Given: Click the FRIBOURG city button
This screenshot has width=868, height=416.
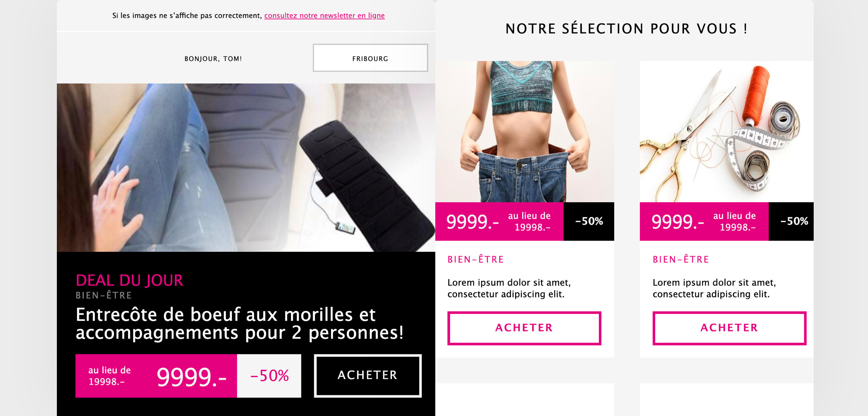Looking at the screenshot, I should point(370,58).
